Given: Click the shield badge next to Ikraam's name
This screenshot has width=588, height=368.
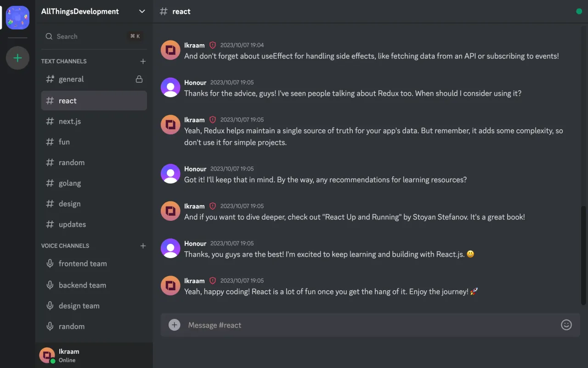Looking at the screenshot, I should 212,45.
